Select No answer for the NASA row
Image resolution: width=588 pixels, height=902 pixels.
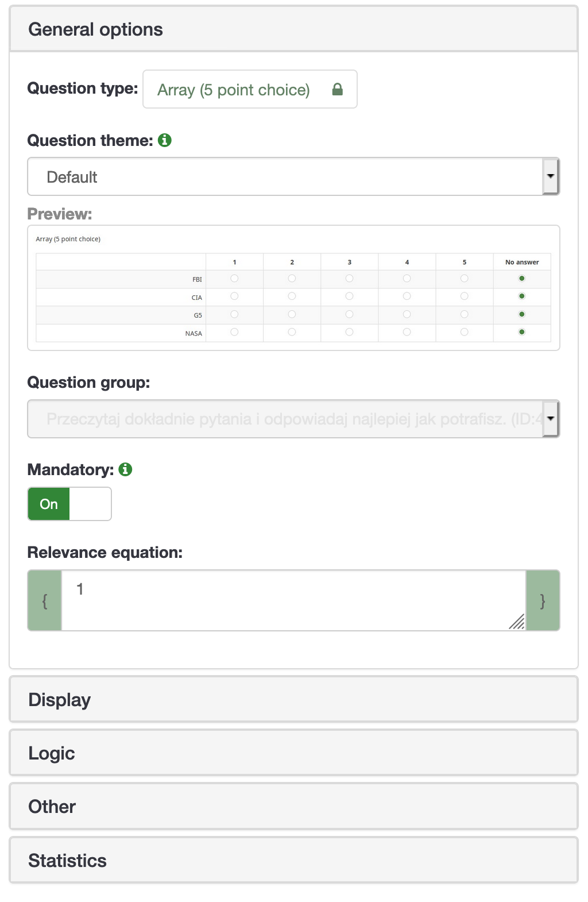[x=522, y=332]
